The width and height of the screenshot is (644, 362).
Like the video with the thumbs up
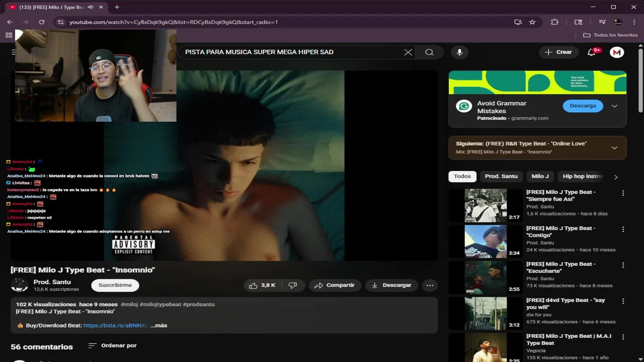[x=263, y=285]
